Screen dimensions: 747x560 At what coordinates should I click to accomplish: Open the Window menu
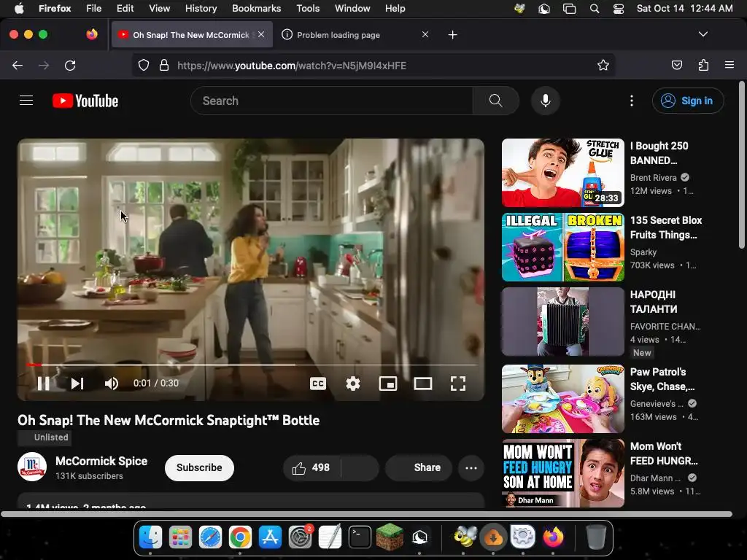[352, 9]
